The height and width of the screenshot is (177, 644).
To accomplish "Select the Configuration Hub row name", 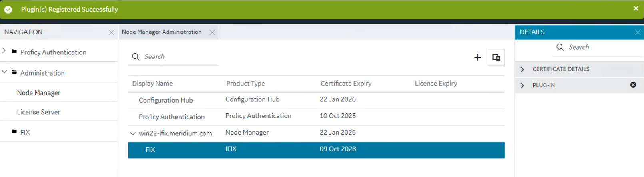I will click(165, 100).
